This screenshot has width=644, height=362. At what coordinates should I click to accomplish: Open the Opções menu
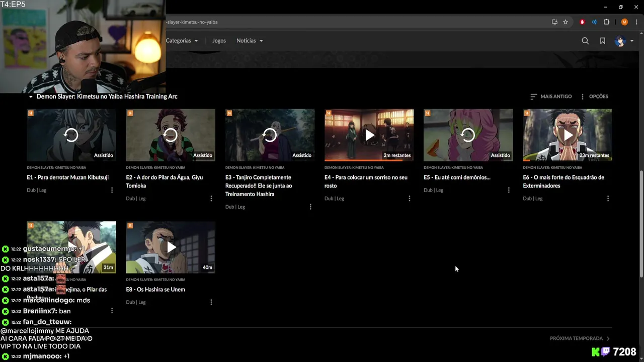tap(594, 97)
